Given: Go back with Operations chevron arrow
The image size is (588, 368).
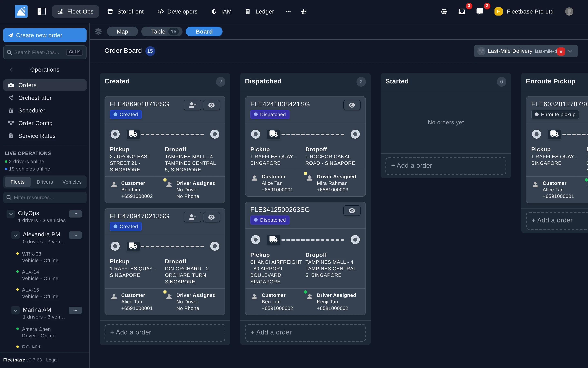Looking at the screenshot, I should pos(11,70).
